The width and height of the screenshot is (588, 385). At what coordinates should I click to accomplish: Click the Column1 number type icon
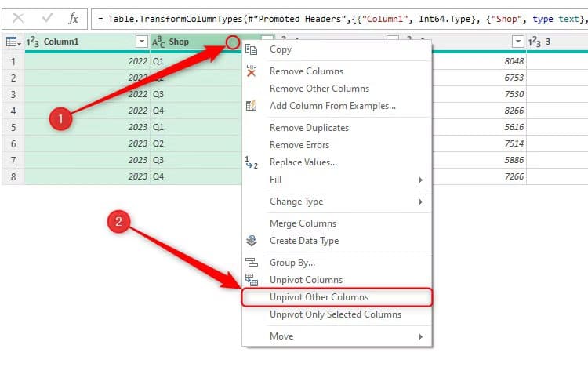[x=33, y=42]
